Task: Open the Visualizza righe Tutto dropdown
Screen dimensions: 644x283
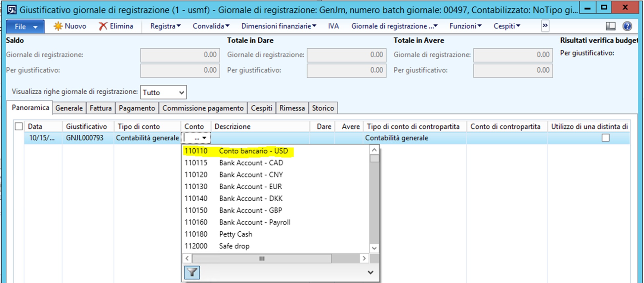Action: pyautogui.click(x=163, y=92)
